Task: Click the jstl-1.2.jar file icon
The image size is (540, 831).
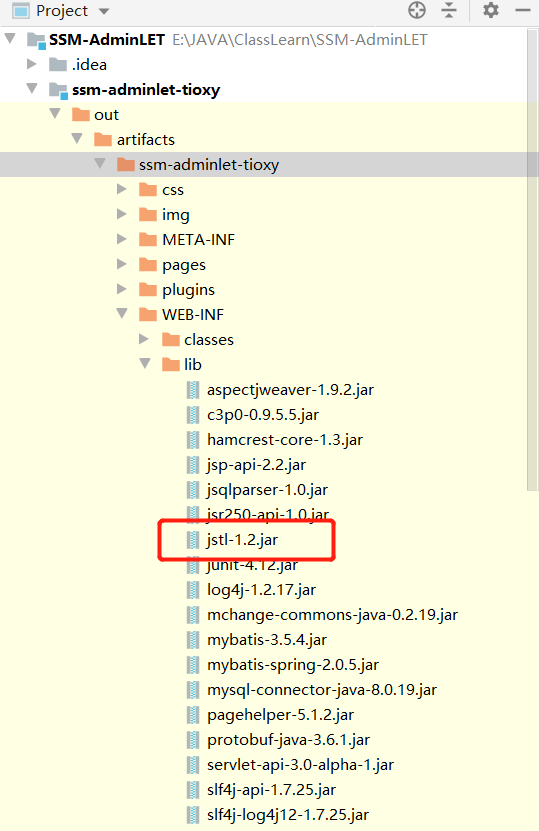Action: [x=193, y=540]
